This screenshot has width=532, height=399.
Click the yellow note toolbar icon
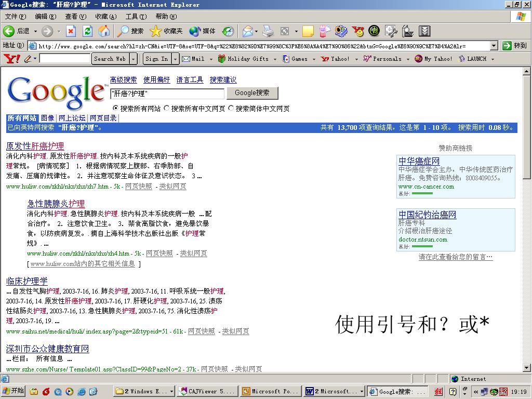(x=308, y=31)
